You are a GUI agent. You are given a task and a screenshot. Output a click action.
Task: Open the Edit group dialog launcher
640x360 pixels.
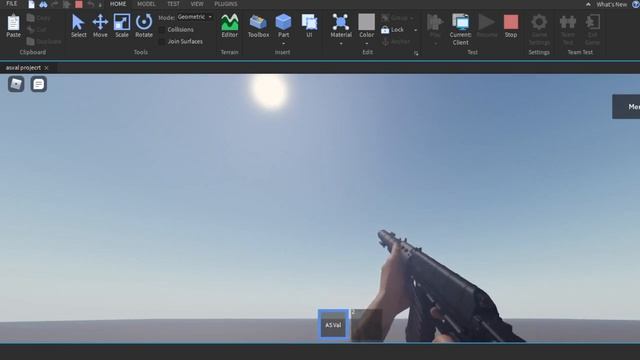click(x=416, y=53)
